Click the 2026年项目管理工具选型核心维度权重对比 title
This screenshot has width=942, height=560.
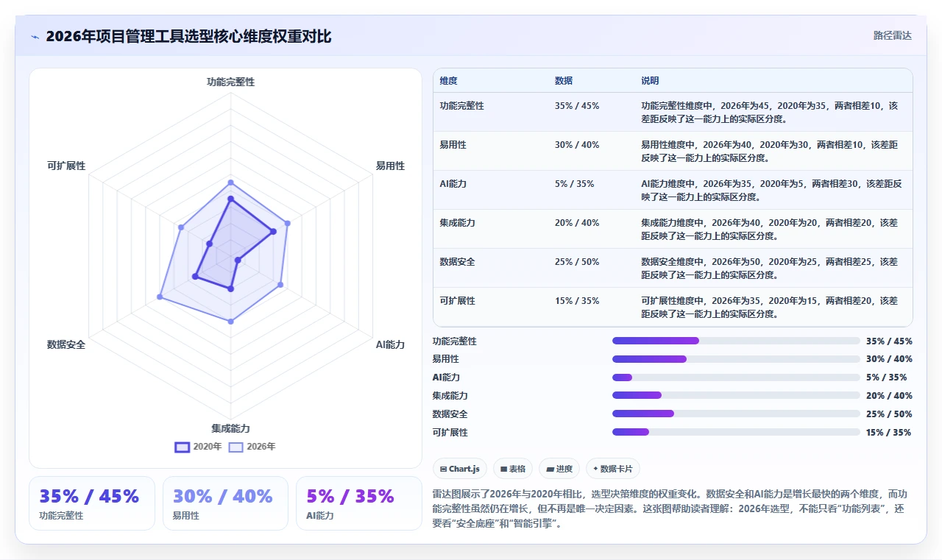point(188,36)
